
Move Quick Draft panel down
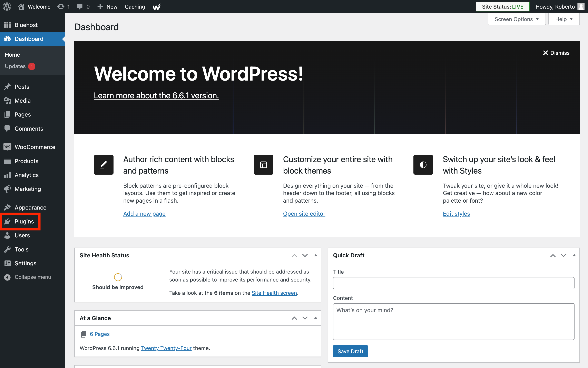(563, 255)
